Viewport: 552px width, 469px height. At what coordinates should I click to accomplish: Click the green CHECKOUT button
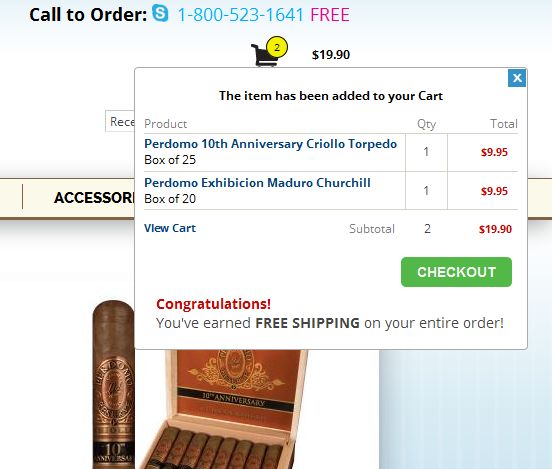click(x=456, y=272)
